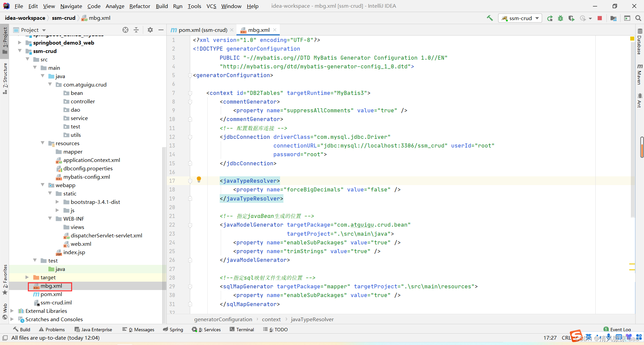
Task: Open the Terminal tool window
Action: tap(242, 330)
